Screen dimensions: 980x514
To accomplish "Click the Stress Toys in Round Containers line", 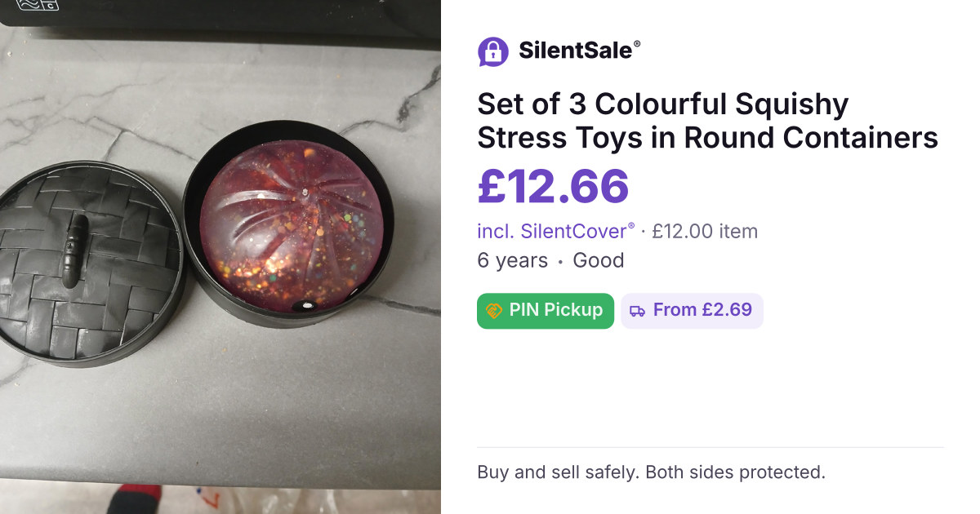I will 708,138.
